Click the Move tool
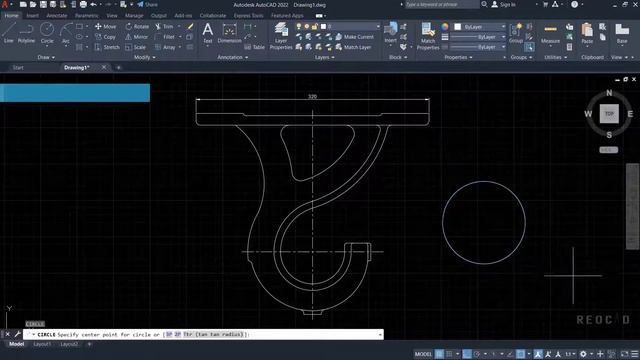The image size is (640, 360). point(105,26)
